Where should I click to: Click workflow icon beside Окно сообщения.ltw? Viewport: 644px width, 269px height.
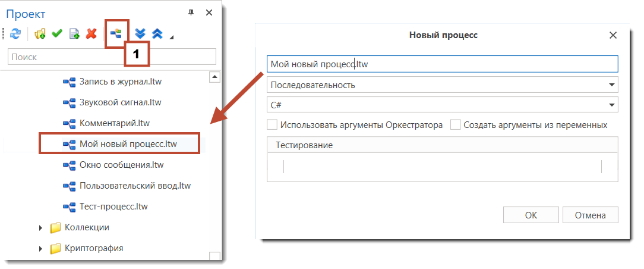[x=68, y=165]
